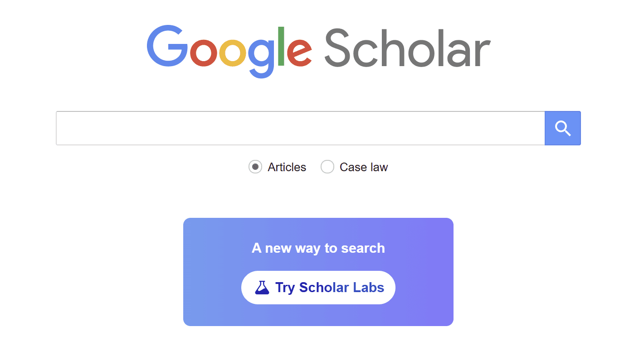This screenshot has width=644, height=346.
Task: Click the "A new way to search" heading
Action: (318, 248)
